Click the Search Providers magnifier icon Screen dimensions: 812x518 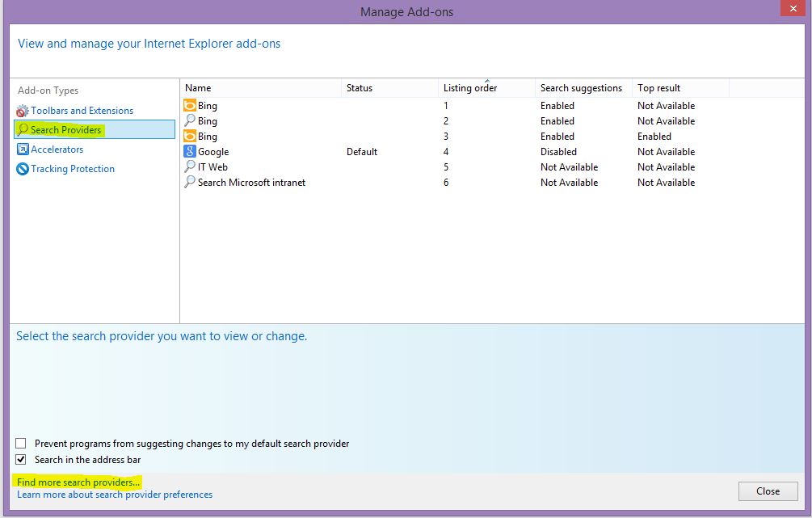[23, 129]
